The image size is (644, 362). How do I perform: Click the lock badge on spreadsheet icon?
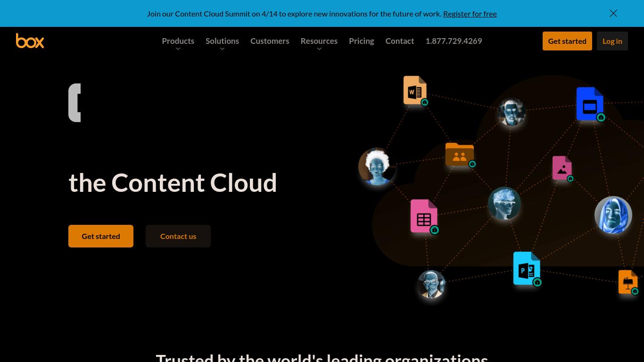coord(435,230)
